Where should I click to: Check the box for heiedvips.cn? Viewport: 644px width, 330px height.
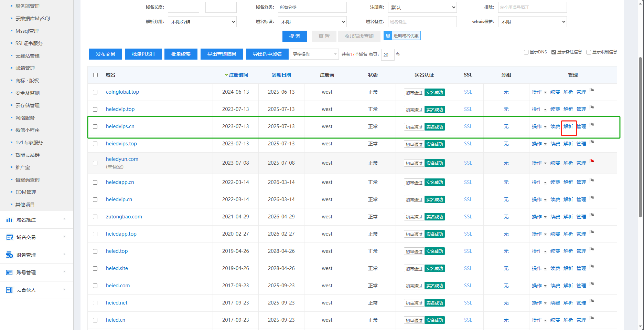click(95, 127)
